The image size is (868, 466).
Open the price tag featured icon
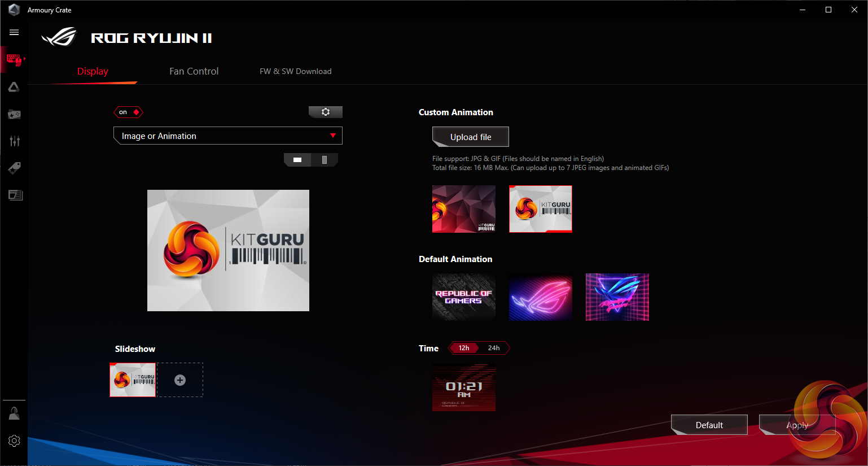click(x=14, y=168)
